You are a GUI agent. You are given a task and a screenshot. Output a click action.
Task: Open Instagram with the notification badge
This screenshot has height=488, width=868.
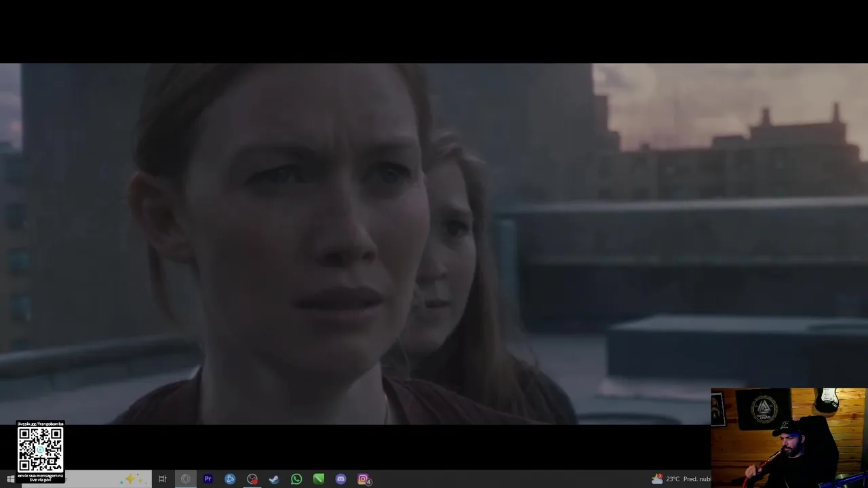pos(363,479)
